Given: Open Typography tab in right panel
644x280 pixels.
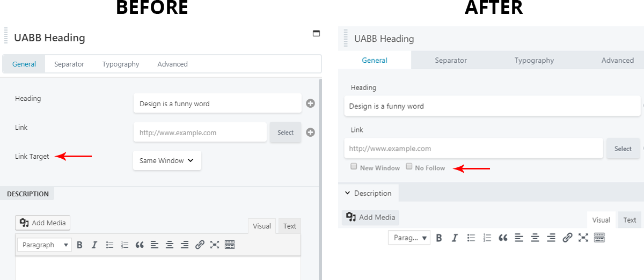Looking at the screenshot, I should (534, 61).
